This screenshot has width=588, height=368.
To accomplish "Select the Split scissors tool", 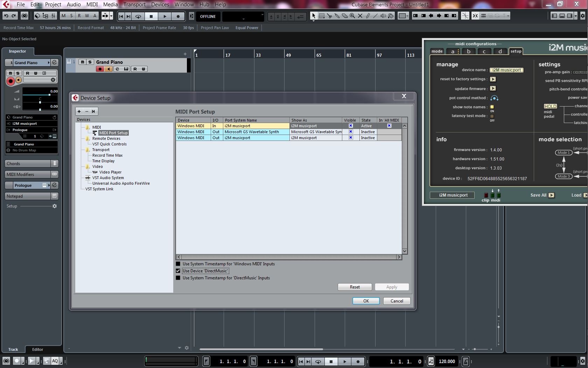I will 329,16.
